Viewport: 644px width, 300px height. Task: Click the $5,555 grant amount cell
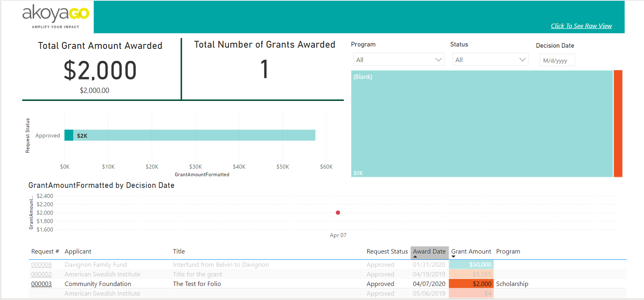tap(471, 274)
